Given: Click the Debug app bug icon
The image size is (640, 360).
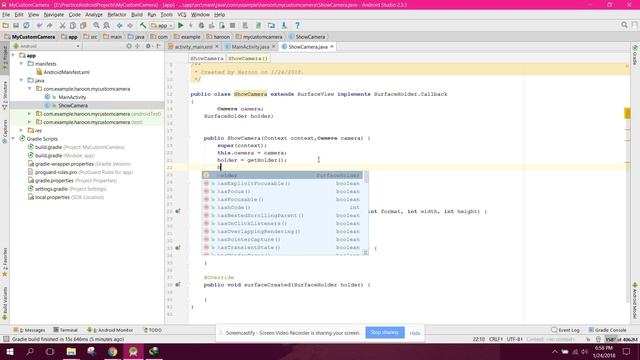Looking at the screenshot, I should point(201,25).
